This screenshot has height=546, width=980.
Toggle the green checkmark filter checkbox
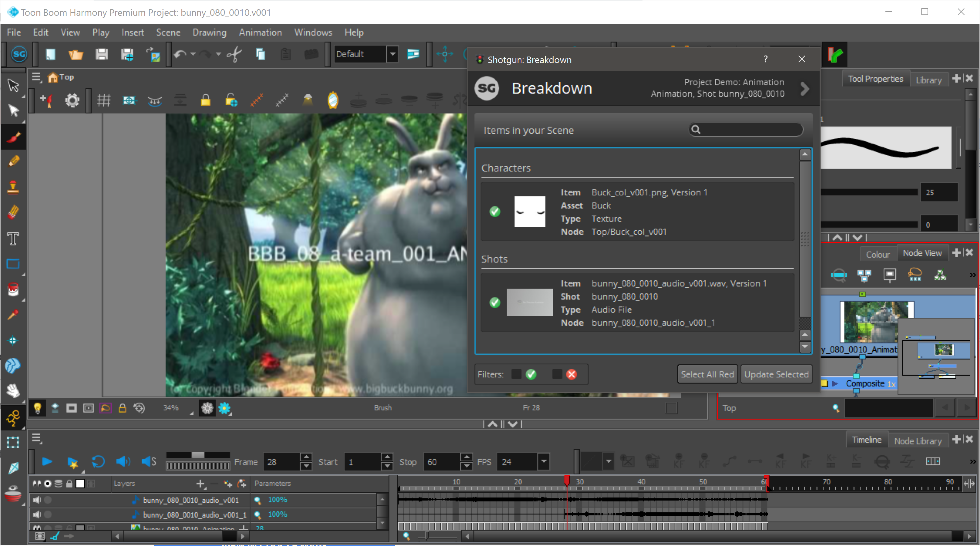click(516, 374)
